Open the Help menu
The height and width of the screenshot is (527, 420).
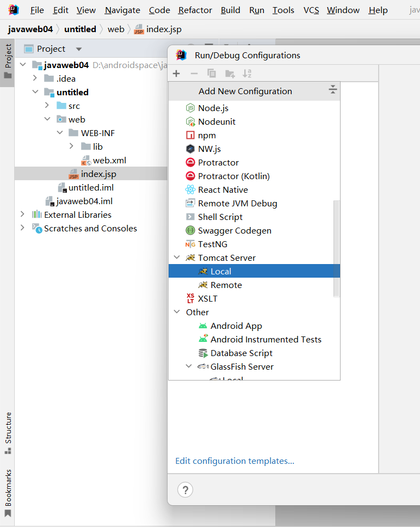pyautogui.click(x=378, y=10)
